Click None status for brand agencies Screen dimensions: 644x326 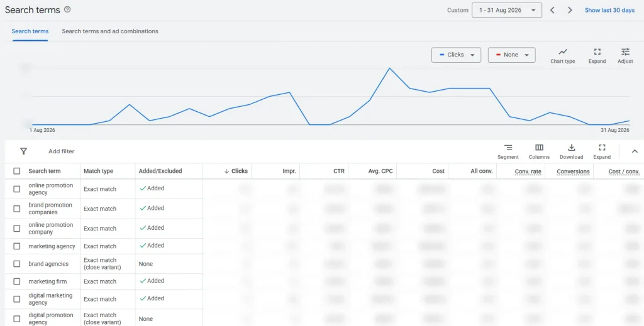145,264
